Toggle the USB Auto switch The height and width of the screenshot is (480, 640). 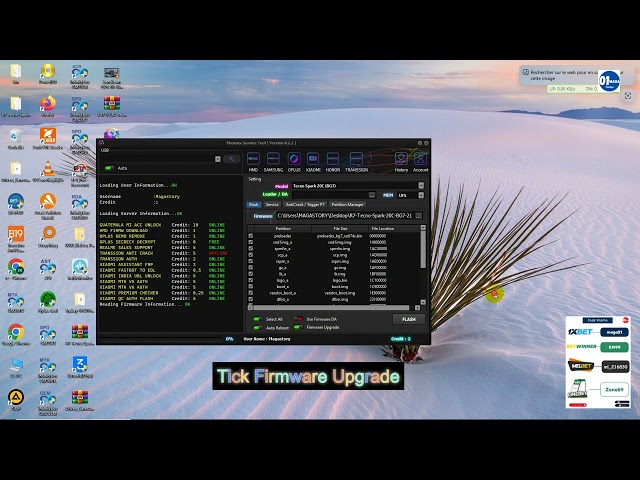pos(109,168)
